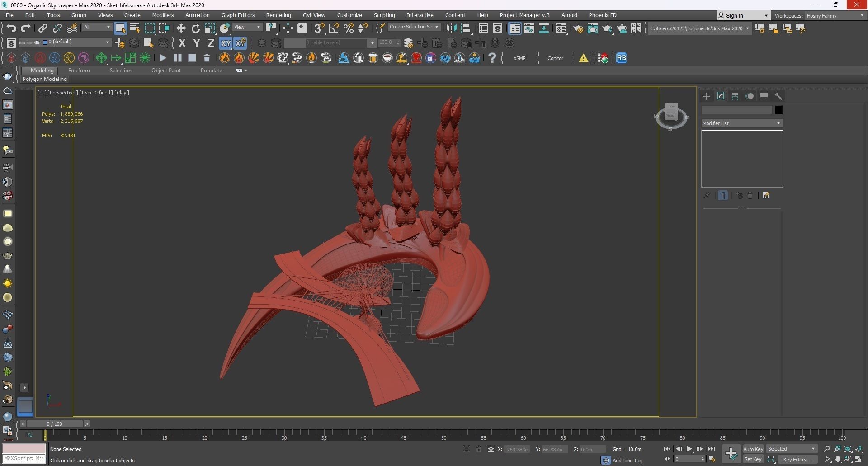Click the Copitor toolbar button
868x470 pixels.
[x=555, y=58]
